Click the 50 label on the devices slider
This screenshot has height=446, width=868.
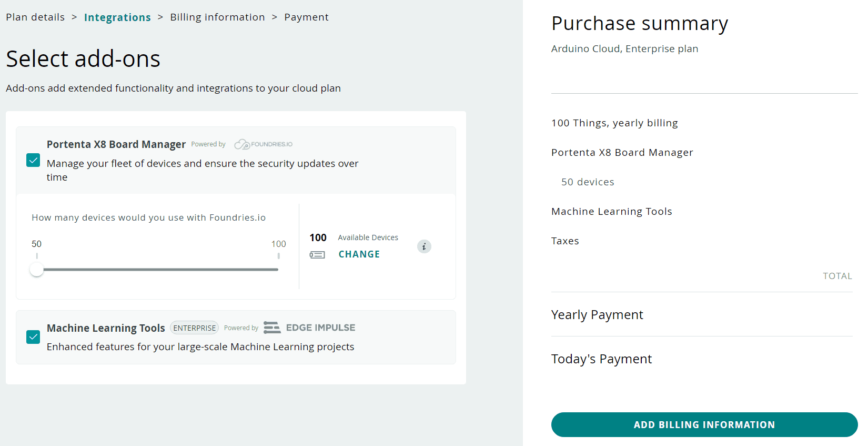[x=36, y=244]
